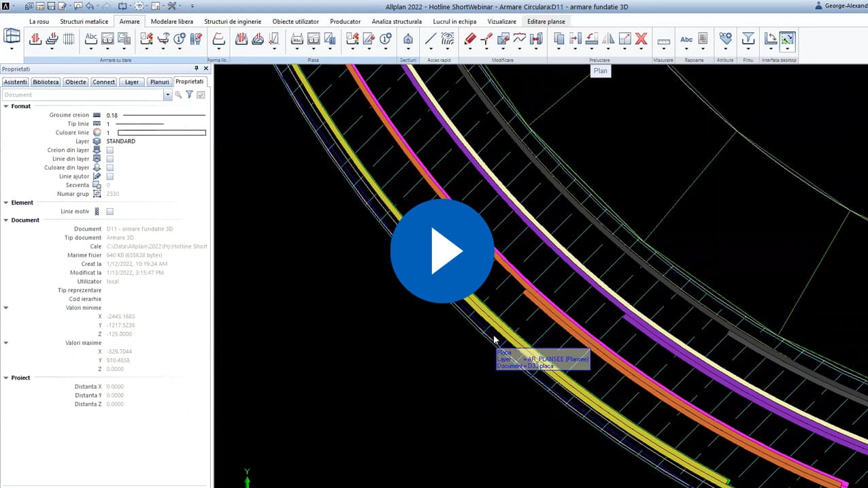Switch to the Editare planse tab
Screen dimensions: 868x488
546,22
